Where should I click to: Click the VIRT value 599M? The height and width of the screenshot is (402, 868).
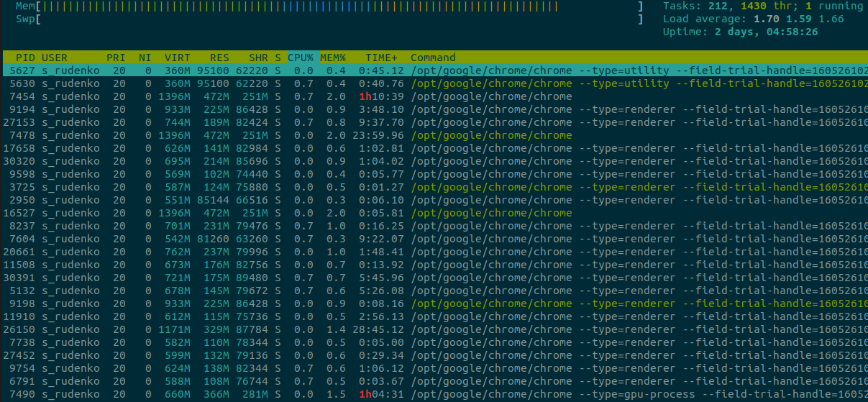(x=178, y=355)
